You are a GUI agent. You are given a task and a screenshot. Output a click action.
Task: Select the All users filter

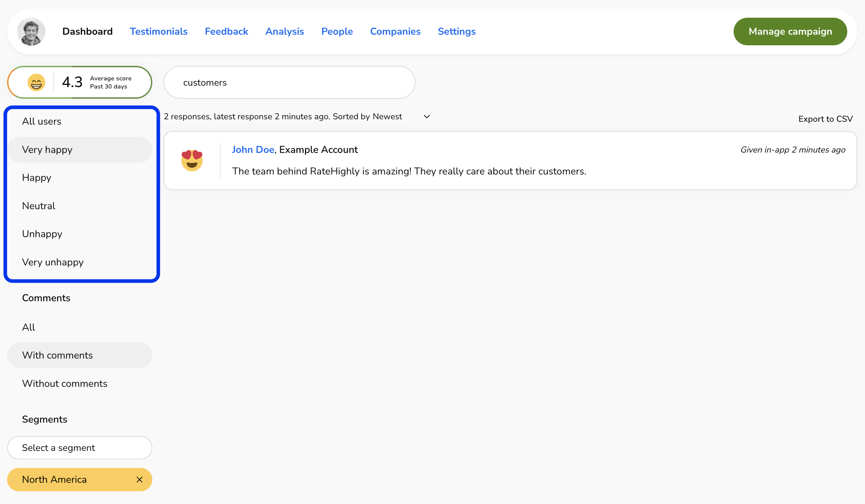click(42, 121)
